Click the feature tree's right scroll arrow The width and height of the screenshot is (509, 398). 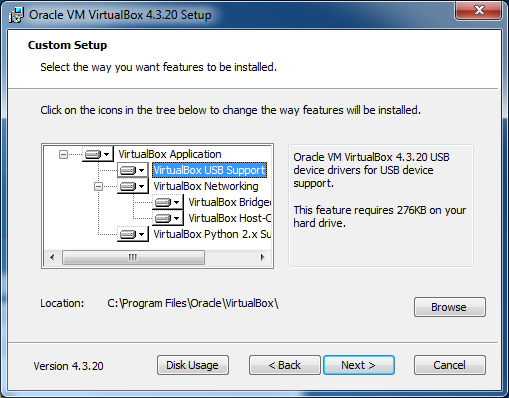(x=263, y=257)
